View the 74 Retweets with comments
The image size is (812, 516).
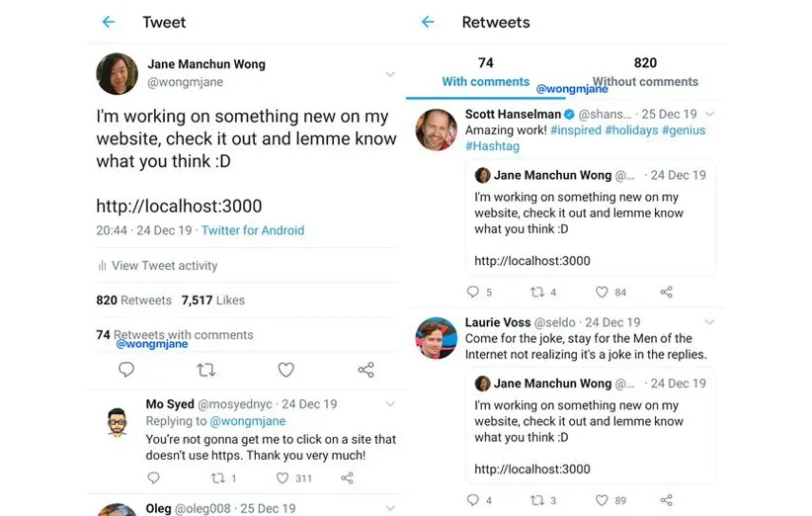pos(175,334)
